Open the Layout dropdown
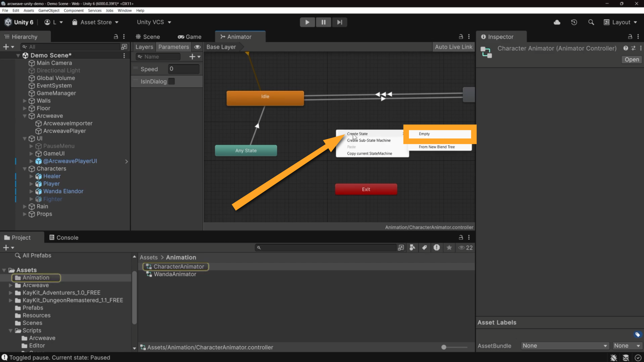 coord(620,22)
